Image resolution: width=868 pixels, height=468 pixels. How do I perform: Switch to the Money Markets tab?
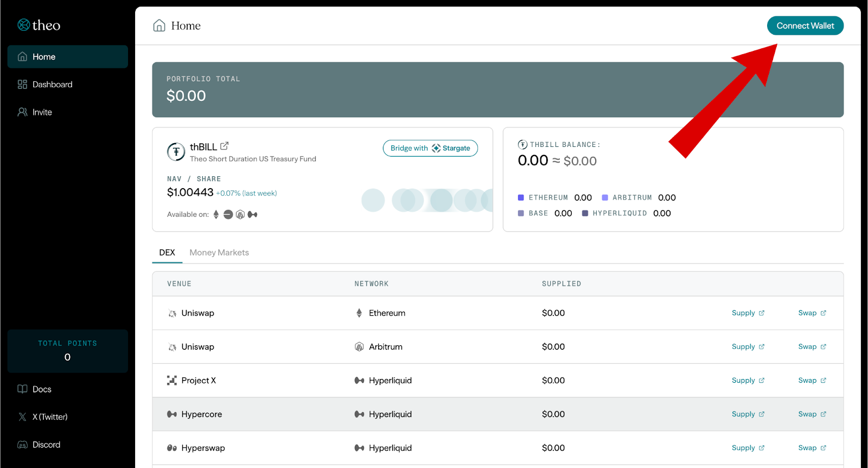[219, 253]
